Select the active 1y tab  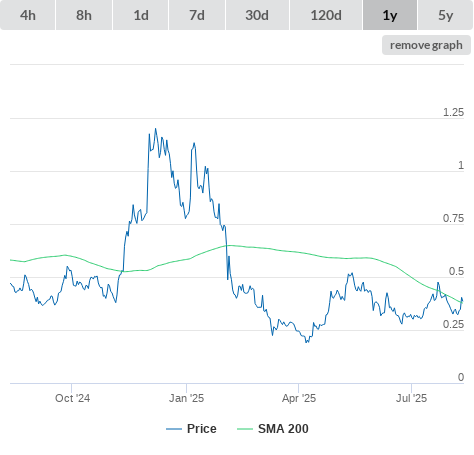coord(390,15)
